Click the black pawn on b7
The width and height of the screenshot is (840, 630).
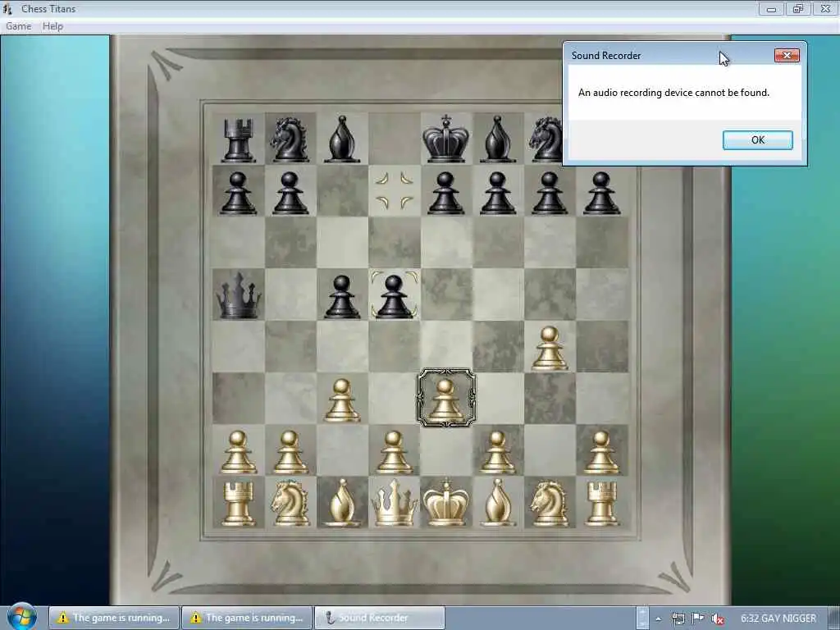click(290, 194)
